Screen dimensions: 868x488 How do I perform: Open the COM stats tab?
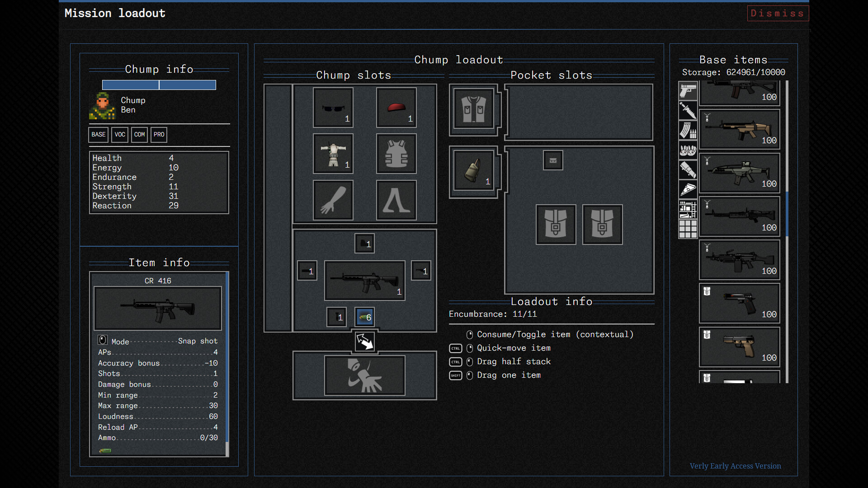tap(139, 135)
